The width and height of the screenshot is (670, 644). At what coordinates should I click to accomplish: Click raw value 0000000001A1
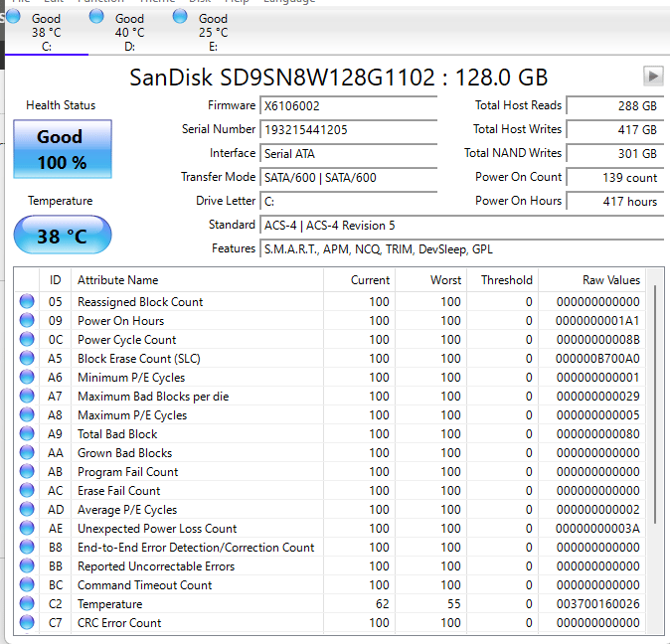click(x=597, y=321)
